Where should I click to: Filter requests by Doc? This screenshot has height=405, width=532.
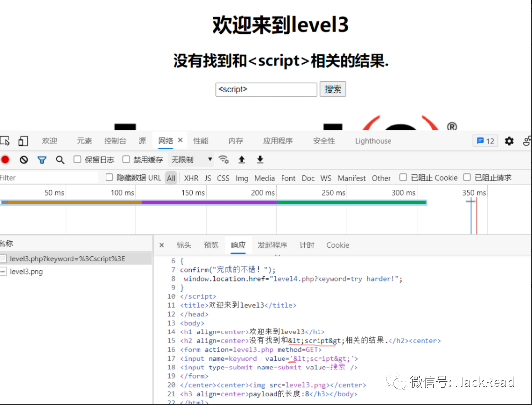[x=308, y=178]
